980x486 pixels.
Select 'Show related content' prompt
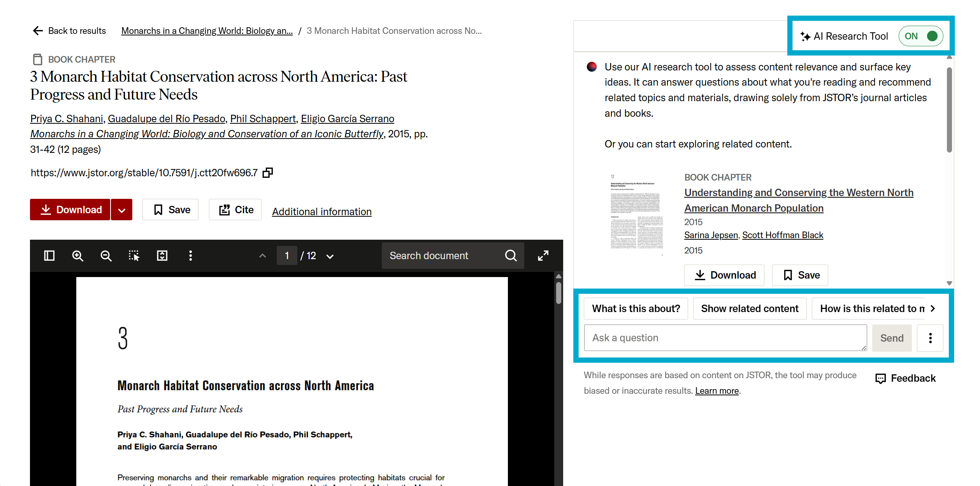coord(750,309)
